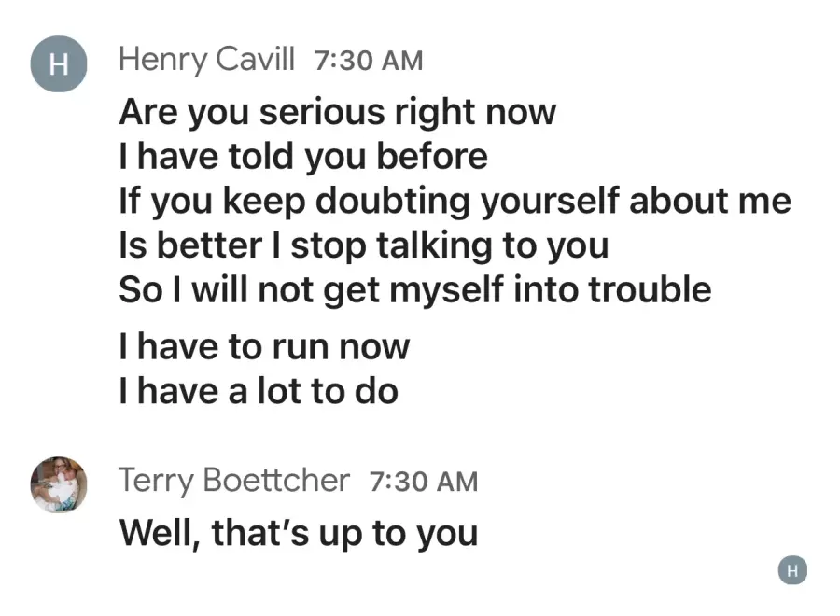The image size is (840, 616).
Task: Click the word "doubting" in the message
Action: pyautogui.click(x=393, y=203)
